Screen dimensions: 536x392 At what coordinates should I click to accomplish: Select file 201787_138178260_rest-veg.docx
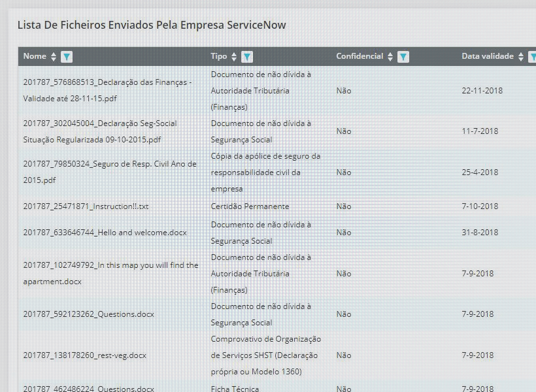[x=84, y=355]
